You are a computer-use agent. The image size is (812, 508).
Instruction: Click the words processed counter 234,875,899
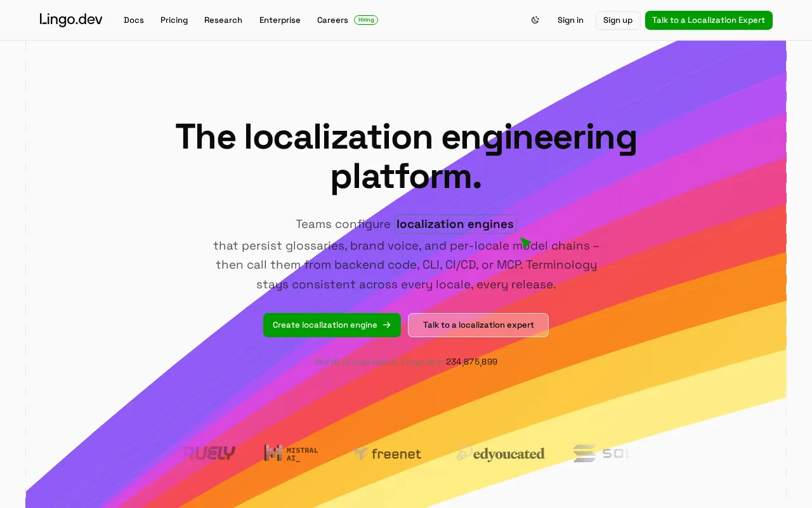click(x=471, y=362)
